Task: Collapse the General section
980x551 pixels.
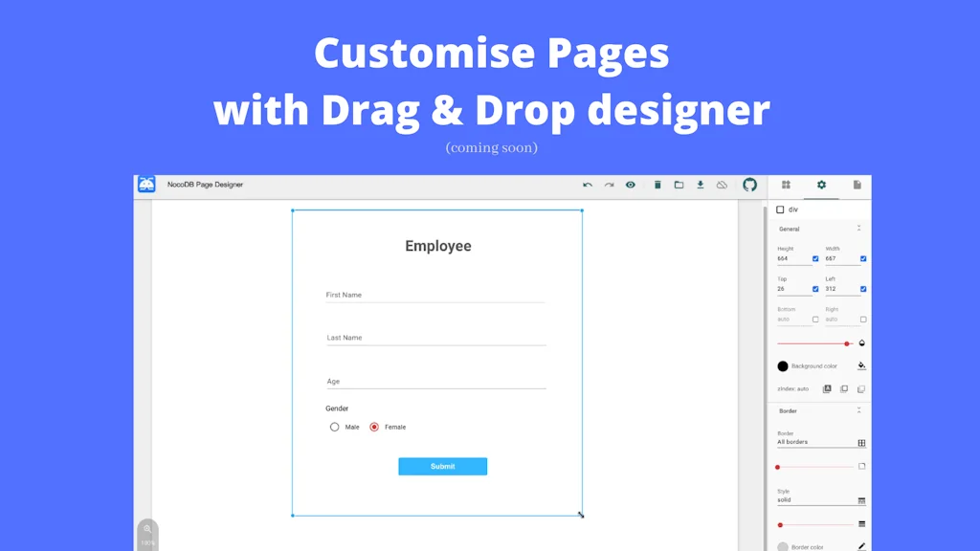Action: 858,229
